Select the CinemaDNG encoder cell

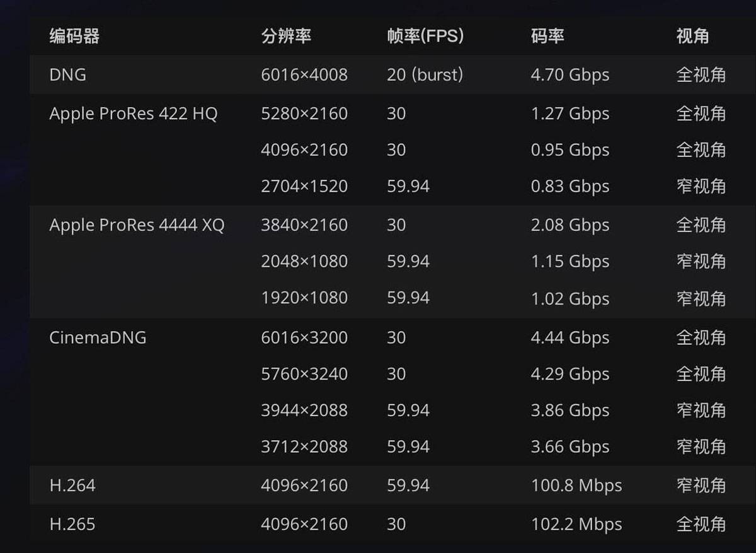[x=98, y=338]
